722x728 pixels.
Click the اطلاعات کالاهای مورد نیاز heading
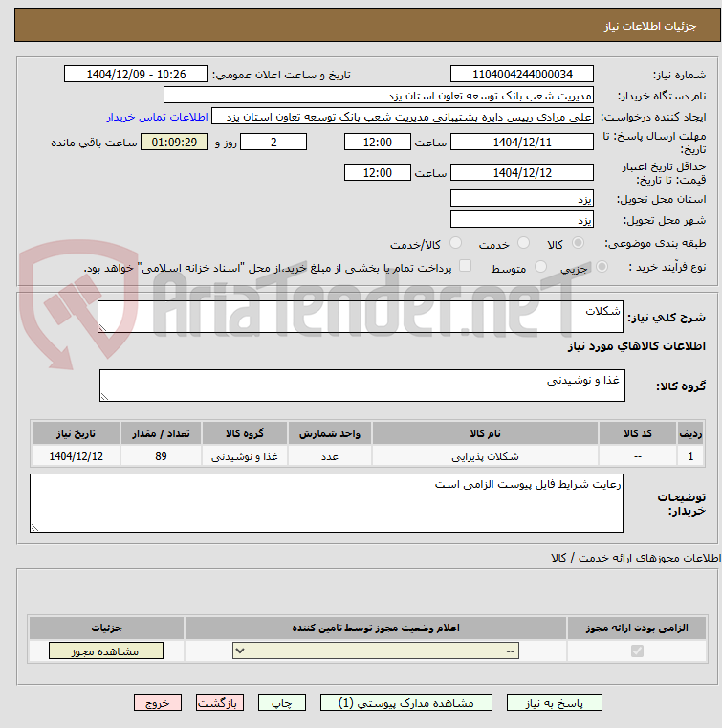637,347
